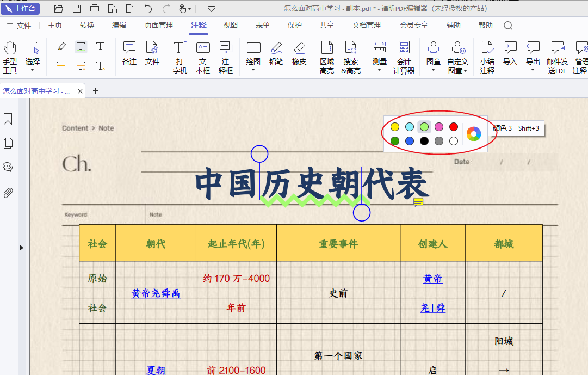
Task: Click the 工作台 workbench button
Action: 20,8
